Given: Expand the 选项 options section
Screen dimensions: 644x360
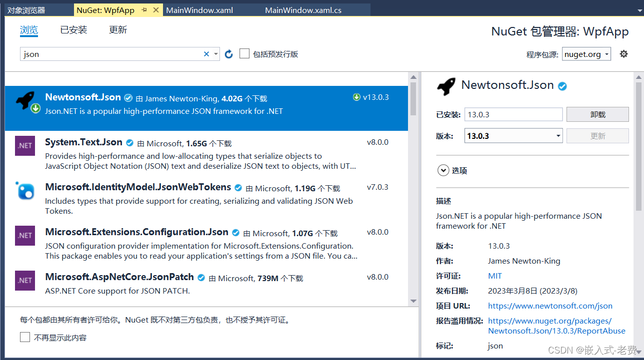Looking at the screenshot, I should tap(443, 170).
